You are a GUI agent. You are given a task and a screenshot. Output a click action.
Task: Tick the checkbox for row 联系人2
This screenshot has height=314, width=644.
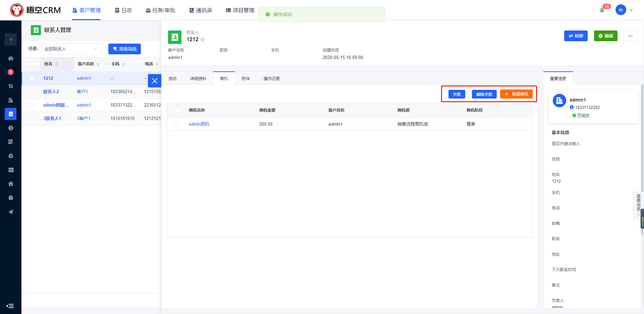tap(32, 92)
